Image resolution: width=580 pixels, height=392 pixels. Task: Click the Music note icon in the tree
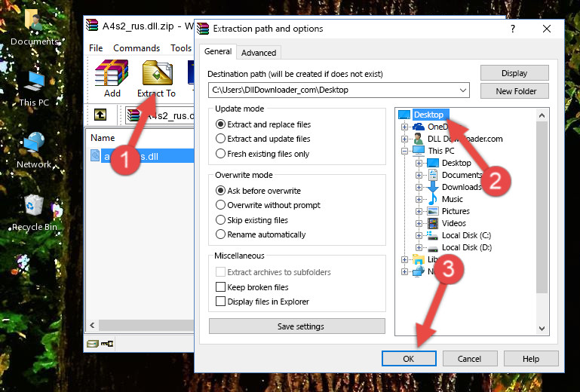point(433,199)
